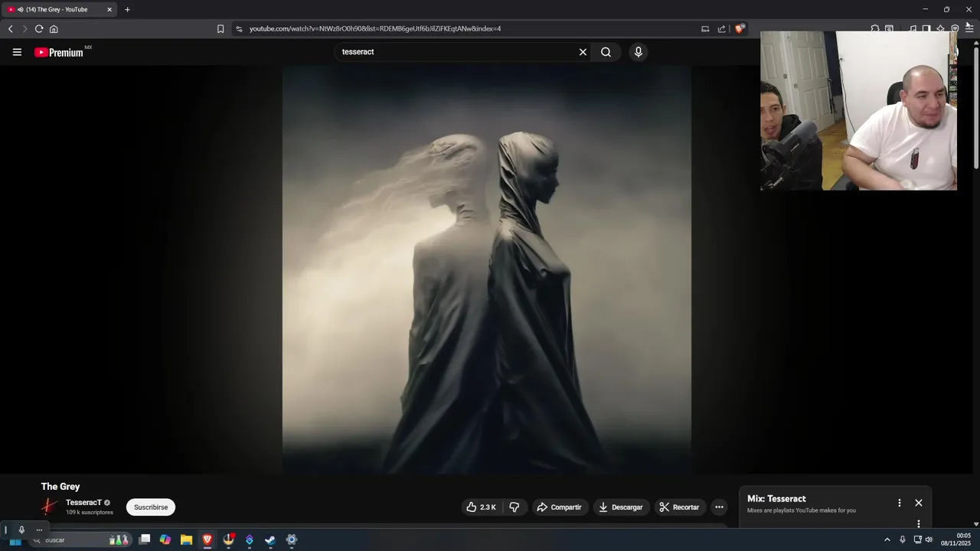Clear the tesseract search text
This screenshot has width=980, height=551.
click(x=583, y=52)
